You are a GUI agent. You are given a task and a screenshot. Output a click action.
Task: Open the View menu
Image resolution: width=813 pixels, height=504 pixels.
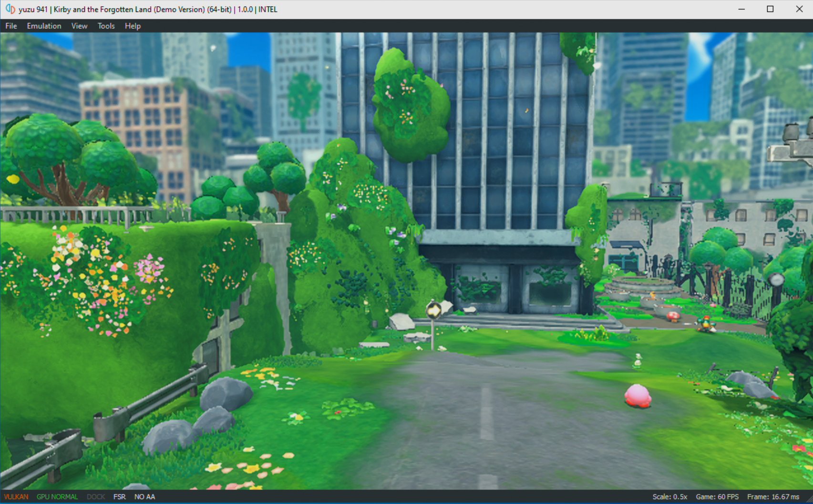(79, 26)
